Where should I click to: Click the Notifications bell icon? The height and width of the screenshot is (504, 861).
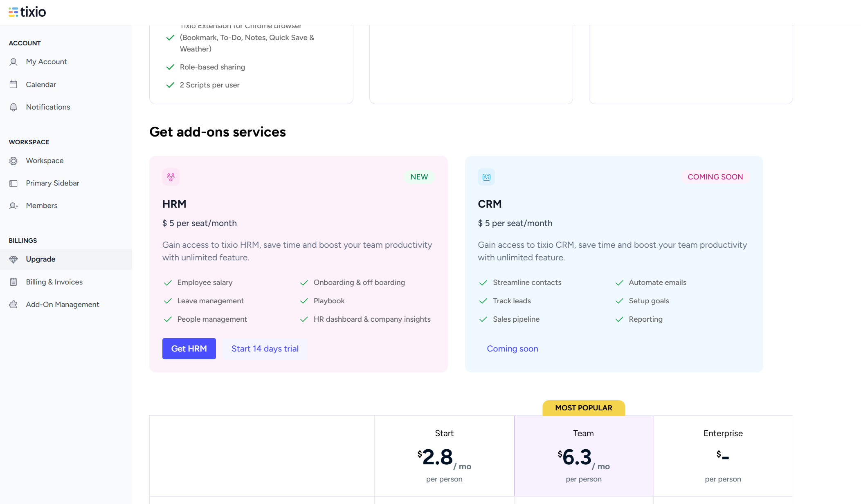click(x=13, y=107)
